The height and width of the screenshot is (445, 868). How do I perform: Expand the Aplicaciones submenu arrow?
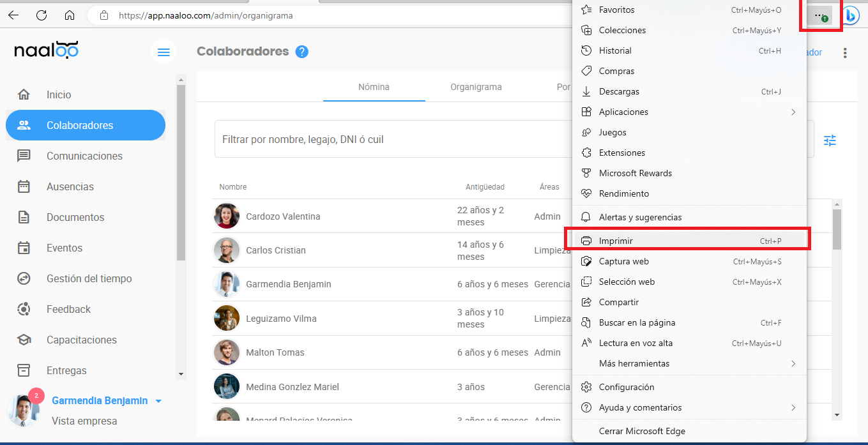click(793, 112)
